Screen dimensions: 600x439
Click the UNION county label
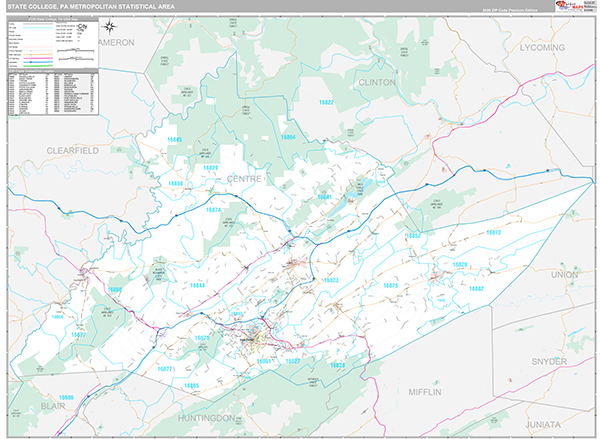coord(564,274)
